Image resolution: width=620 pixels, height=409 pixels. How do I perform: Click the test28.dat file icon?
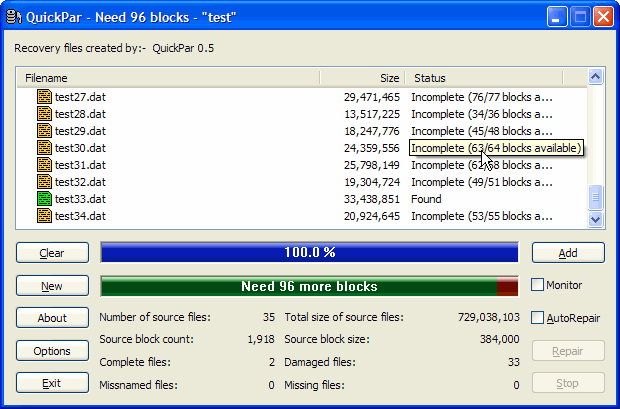pos(44,114)
